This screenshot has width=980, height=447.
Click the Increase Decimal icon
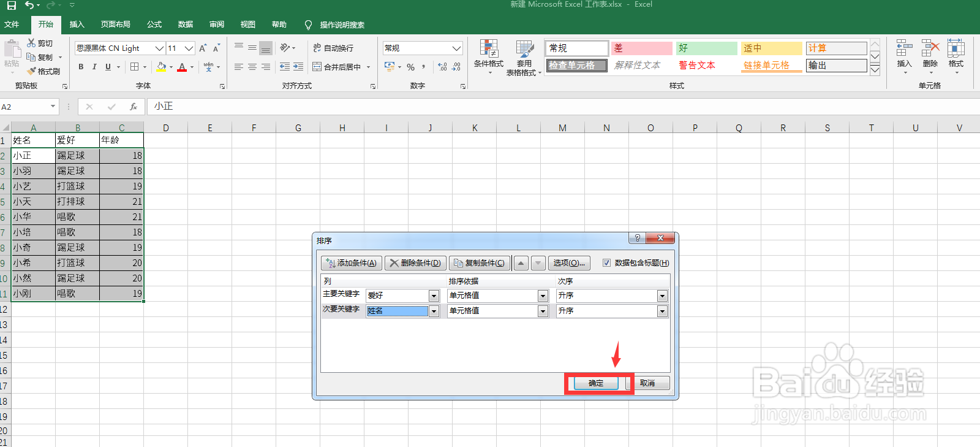click(x=442, y=67)
